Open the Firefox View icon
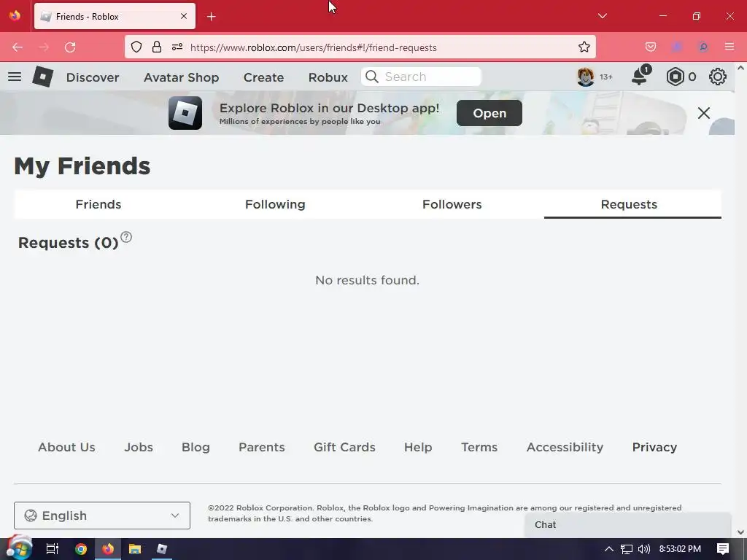The image size is (747, 560). click(x=15, y=16)
